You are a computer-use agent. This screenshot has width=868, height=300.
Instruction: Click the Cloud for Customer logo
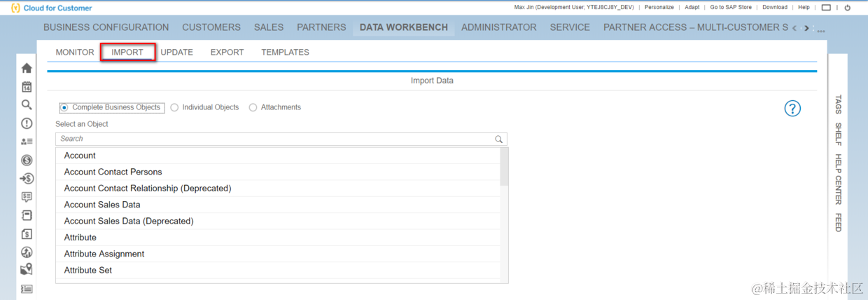[x=51, y=8]
